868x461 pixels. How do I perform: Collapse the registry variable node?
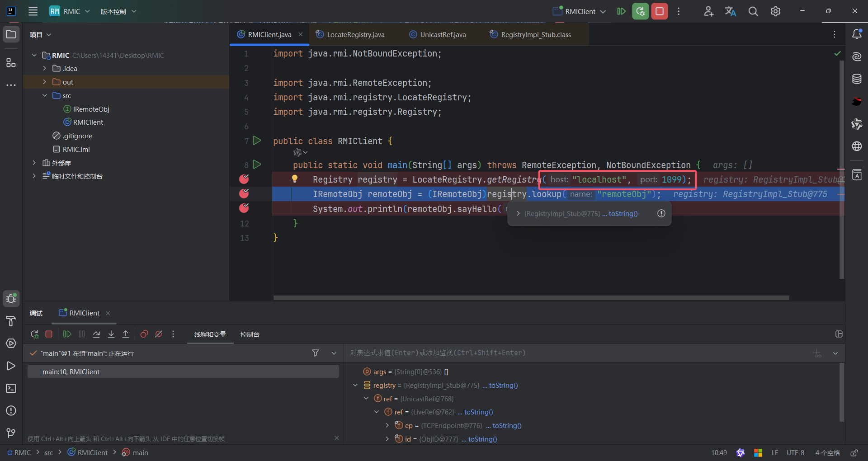tap(355, 385)
